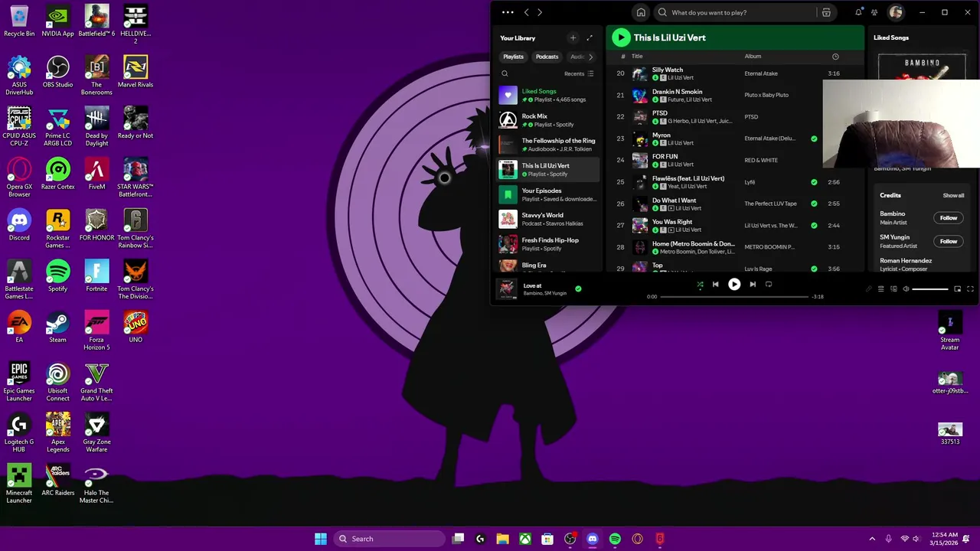Image resolution: width=980 pixels, height=551 pixels.
Task: Open The Fellowship of the Ring audiobook
Action: 548,145
